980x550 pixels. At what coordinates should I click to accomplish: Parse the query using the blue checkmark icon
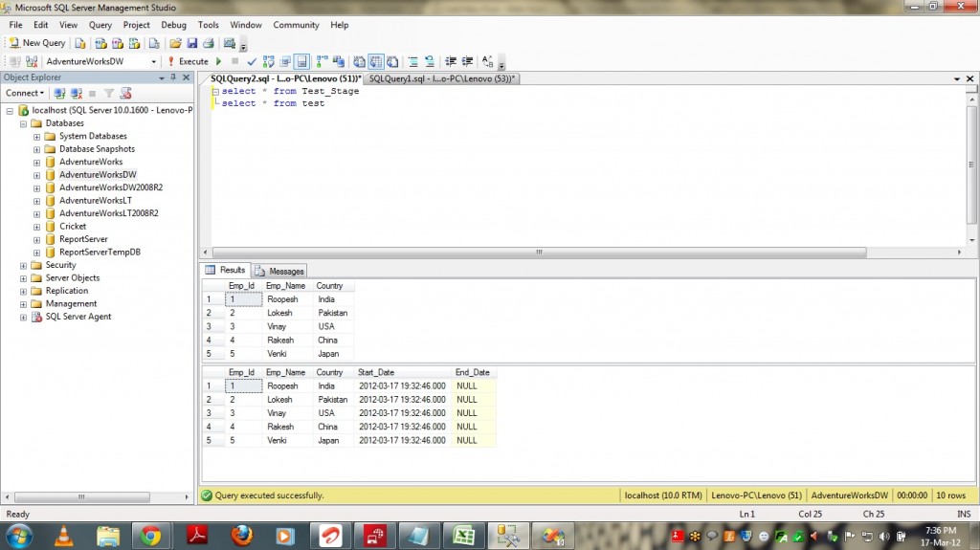click(252, 61)
